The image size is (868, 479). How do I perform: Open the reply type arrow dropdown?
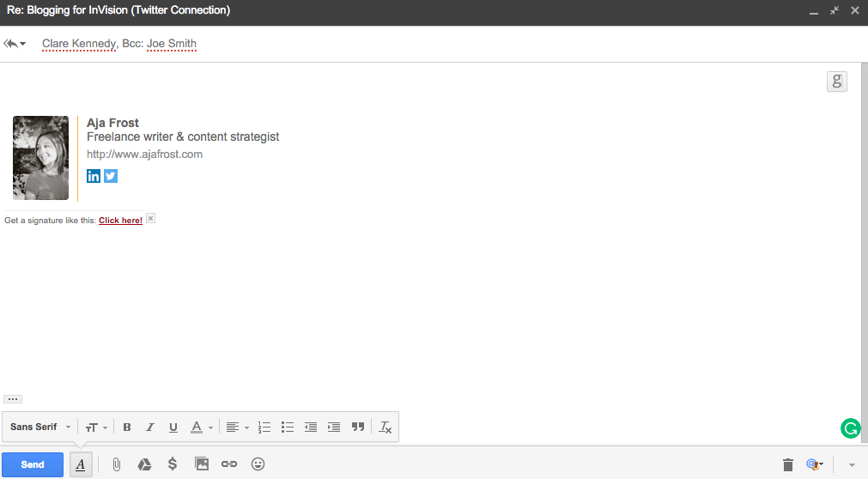point(15,43)
